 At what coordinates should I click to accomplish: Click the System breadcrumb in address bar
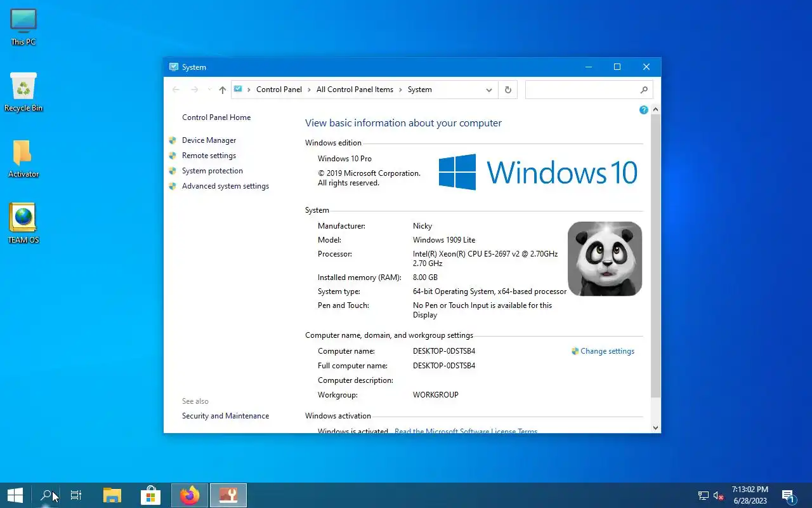click(419, 90)
